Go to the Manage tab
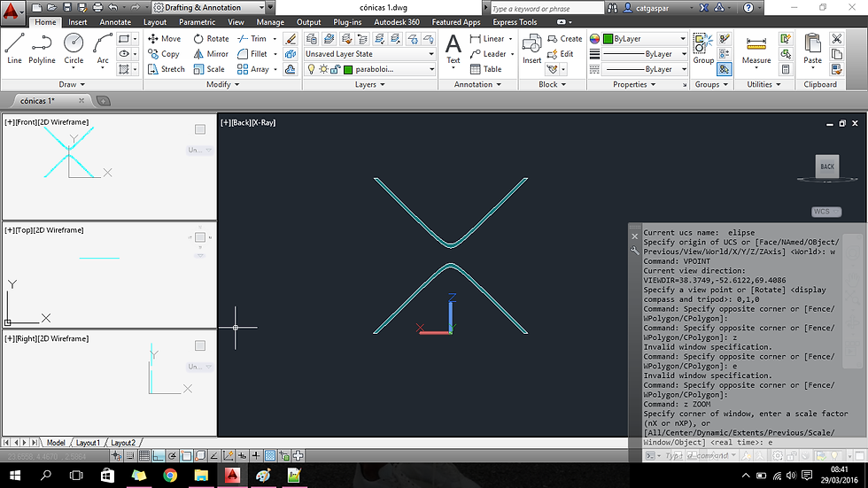The image size is (868, 488). 270,22
